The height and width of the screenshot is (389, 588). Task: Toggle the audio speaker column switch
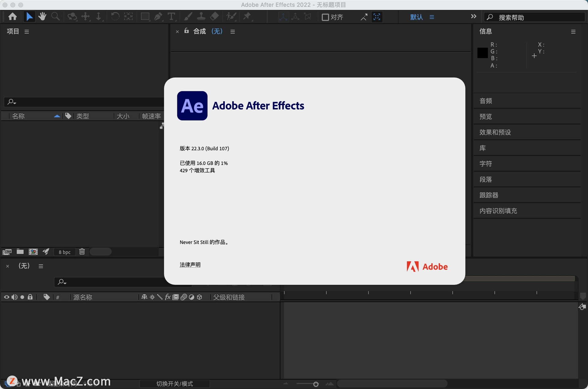(x=14, y=297)
